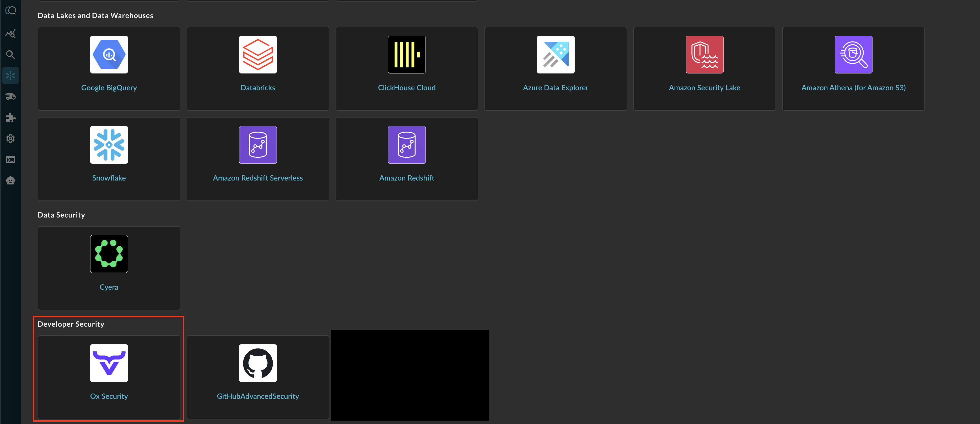Viewport: 980px width, 424px height.
Task: Click the robot assistant icon in the sidebar
Action: coord(11,181)
